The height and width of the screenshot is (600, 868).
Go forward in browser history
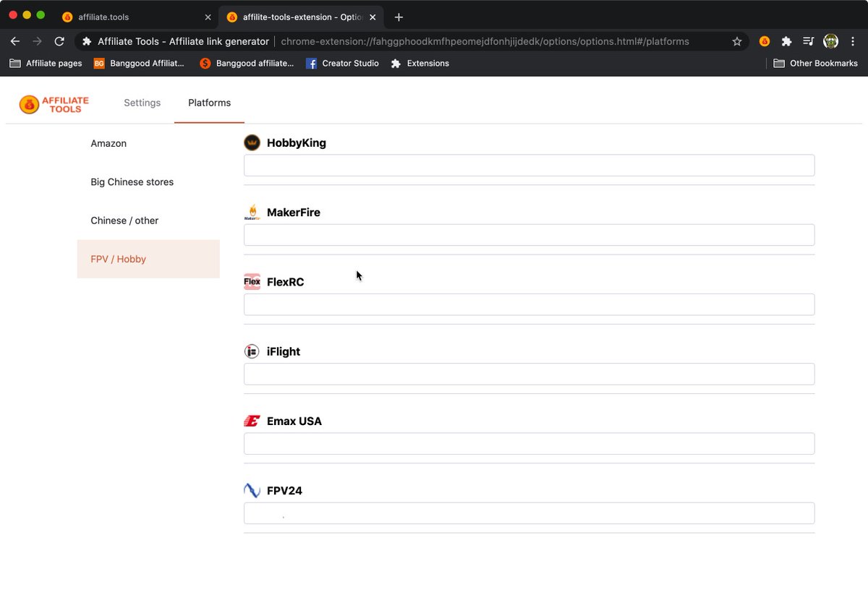pyautogui.click(x=38, y=41)
